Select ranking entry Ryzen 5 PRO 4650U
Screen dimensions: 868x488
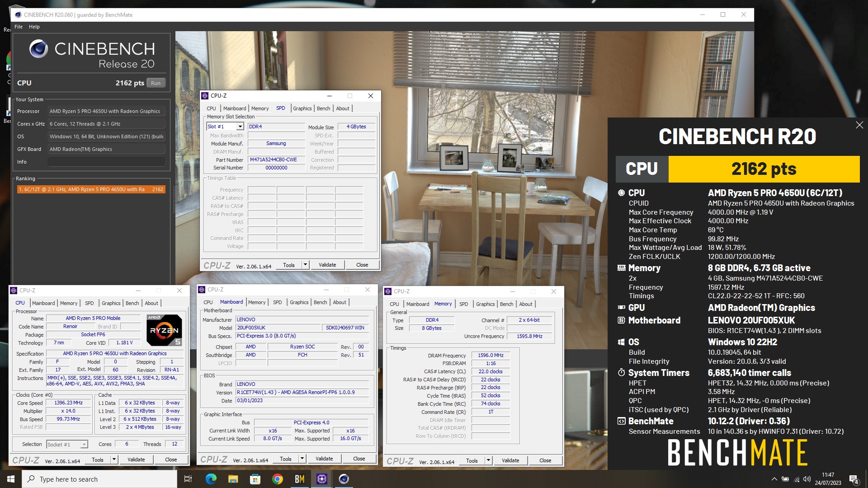point(91,189)
